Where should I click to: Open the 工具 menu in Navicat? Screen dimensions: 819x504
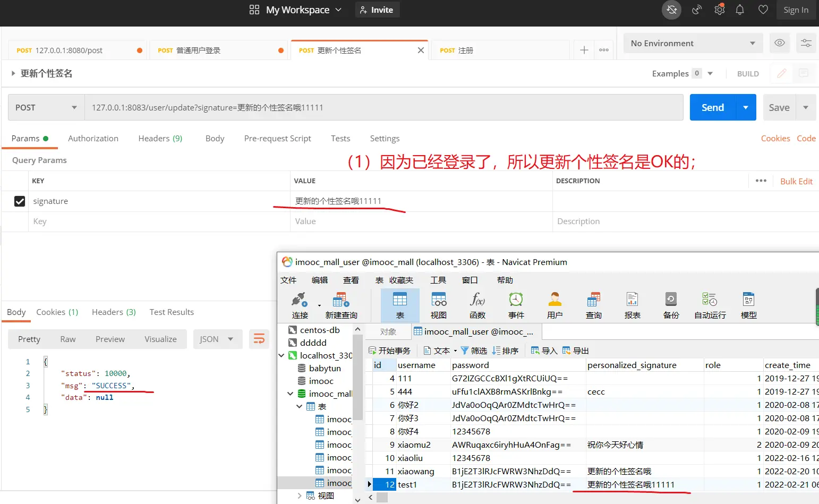438,280
